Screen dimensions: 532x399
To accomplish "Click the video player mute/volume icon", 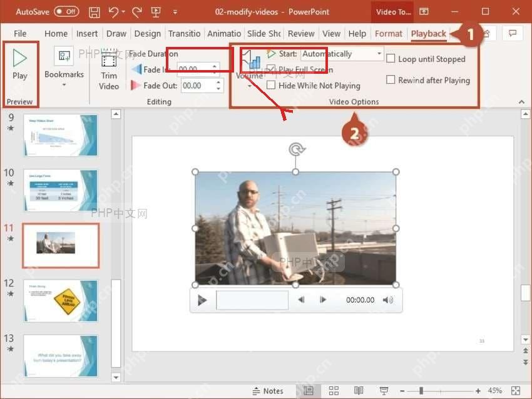I will coord(387,300).
